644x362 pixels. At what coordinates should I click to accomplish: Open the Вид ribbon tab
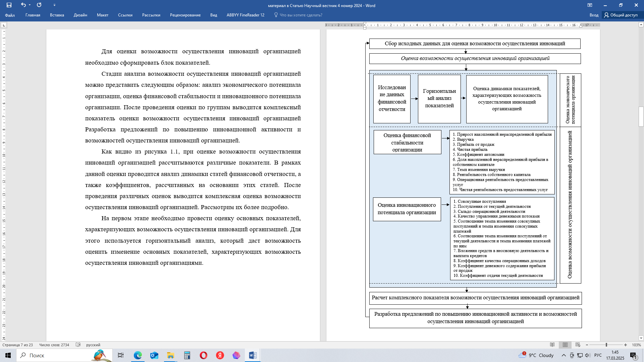214,15
